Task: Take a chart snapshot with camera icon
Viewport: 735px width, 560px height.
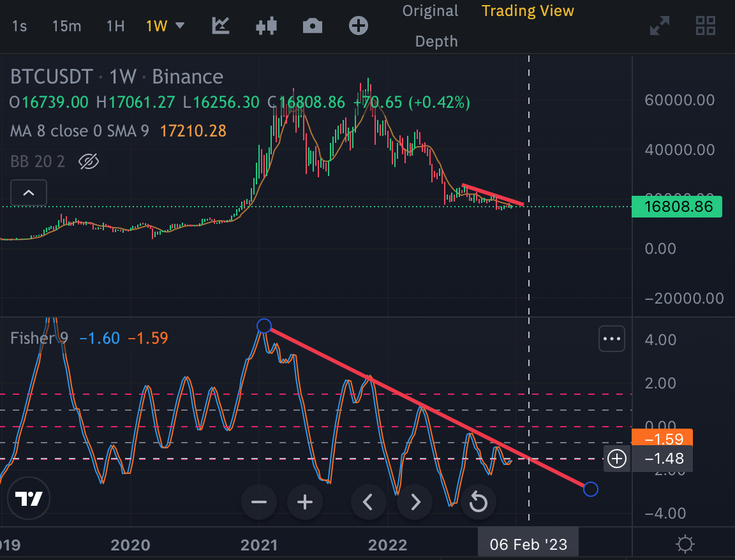Action: (x=313, y=26)
